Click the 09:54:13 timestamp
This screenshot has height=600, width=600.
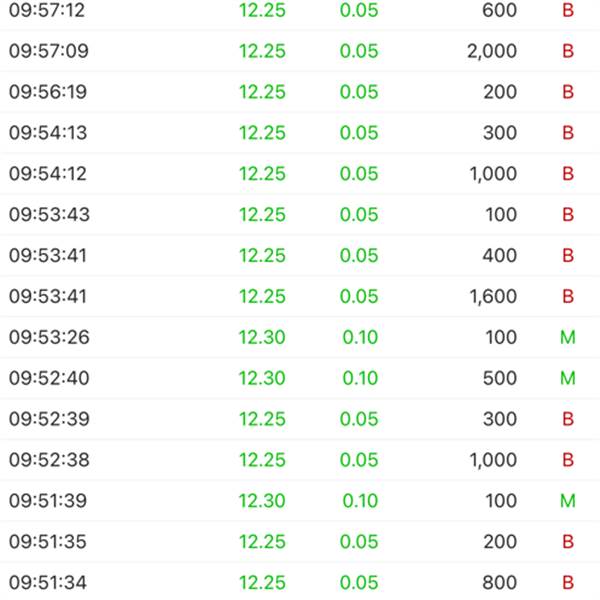point(48,133)
